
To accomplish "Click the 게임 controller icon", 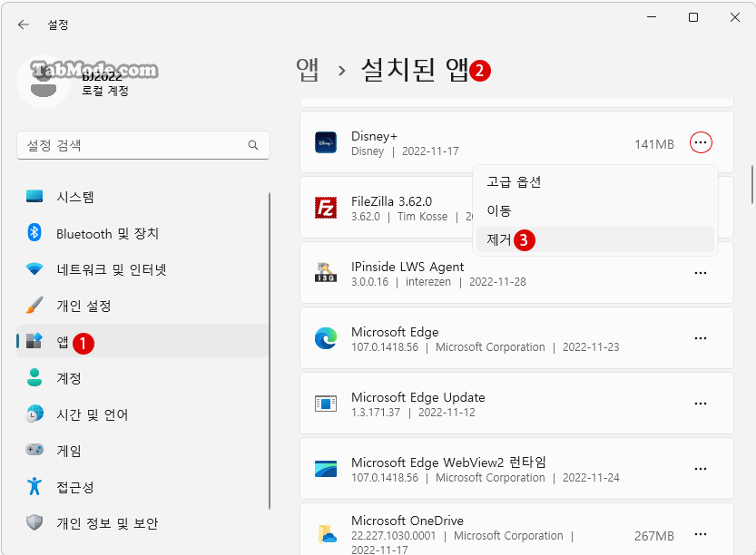I will click(34, 450).
